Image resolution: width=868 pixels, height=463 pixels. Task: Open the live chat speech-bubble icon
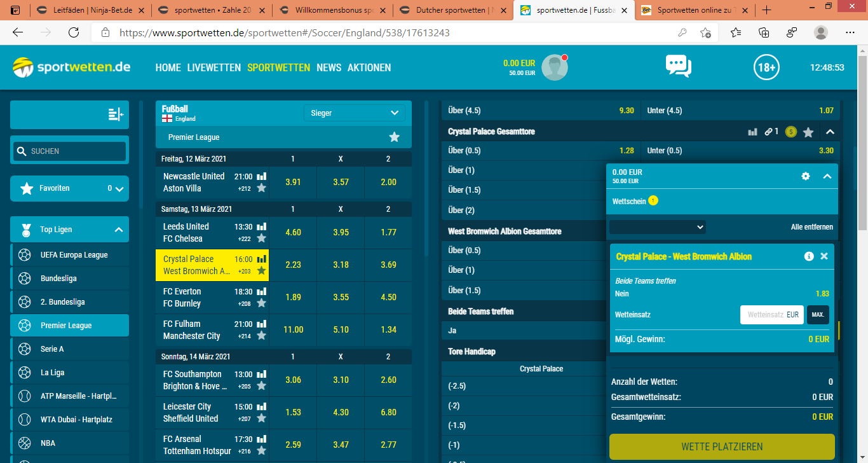point(678,66)
